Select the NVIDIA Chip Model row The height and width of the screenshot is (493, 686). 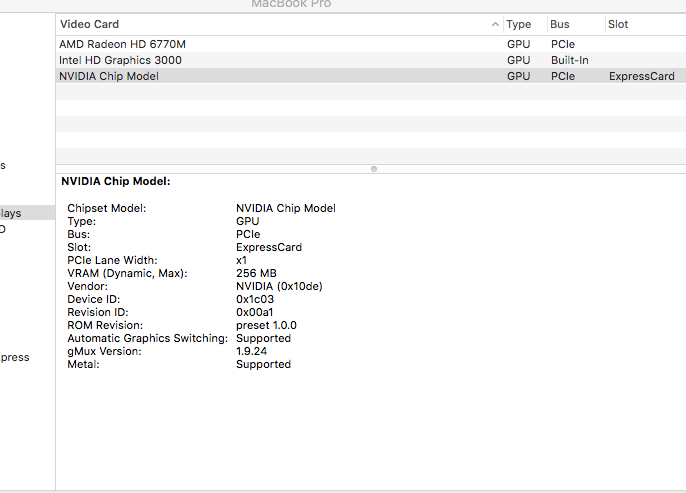click(371, 76)
